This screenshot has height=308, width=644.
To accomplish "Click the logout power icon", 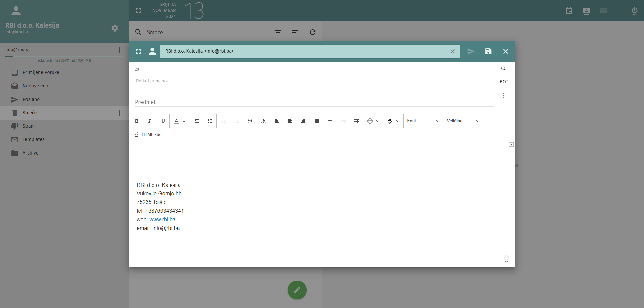I will click(635, 10).
